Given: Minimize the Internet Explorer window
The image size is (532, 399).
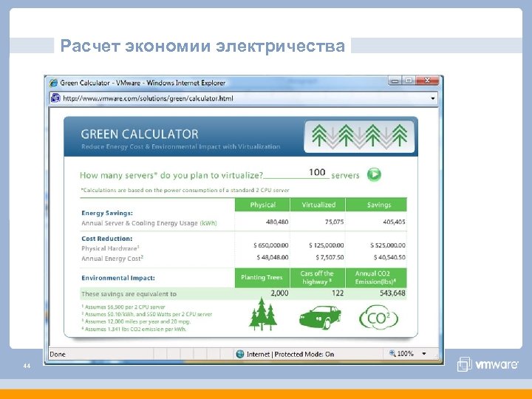Looking at the screenshot, I should [395, 81].
